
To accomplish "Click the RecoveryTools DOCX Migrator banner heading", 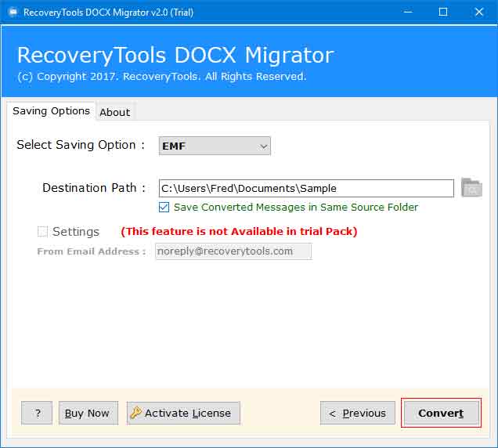I will pyautogui.click(x=175, y=56).
